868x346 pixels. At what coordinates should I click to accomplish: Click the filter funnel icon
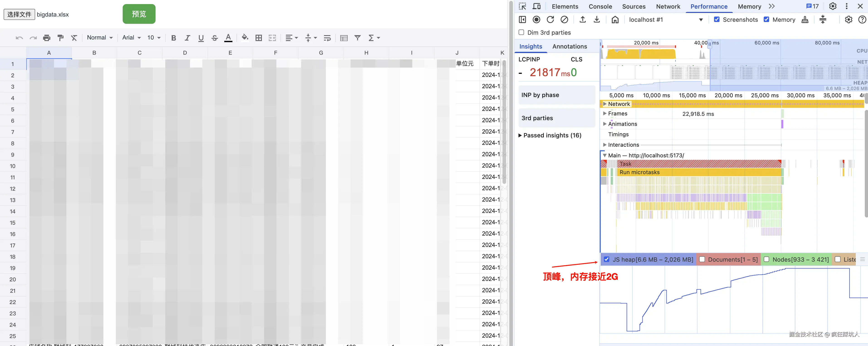click(x=358, y=38)
